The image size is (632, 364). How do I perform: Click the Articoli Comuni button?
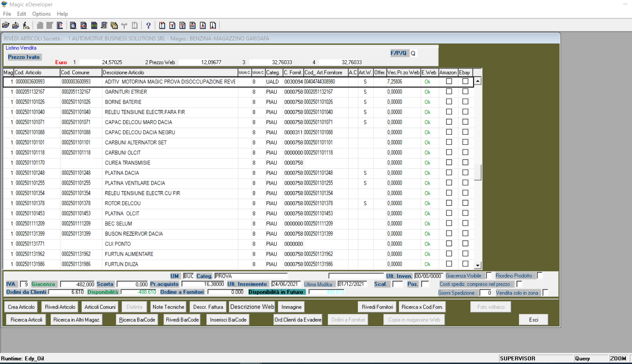[100, 307]
